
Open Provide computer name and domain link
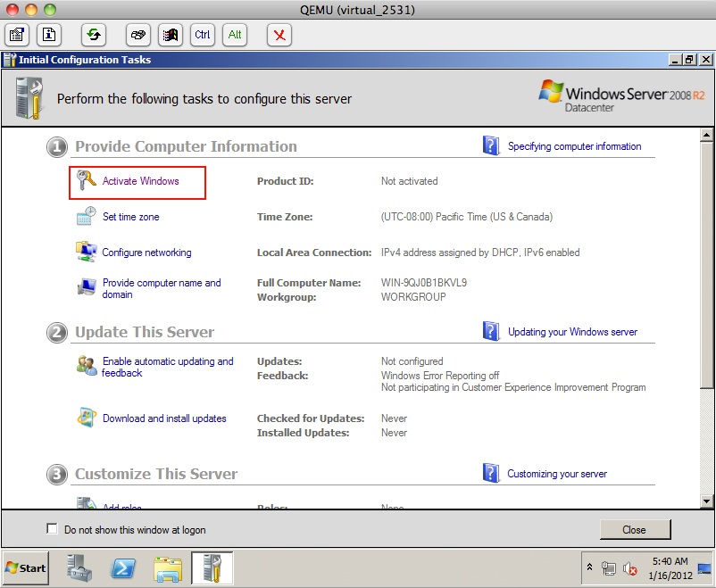coord(162,288)
